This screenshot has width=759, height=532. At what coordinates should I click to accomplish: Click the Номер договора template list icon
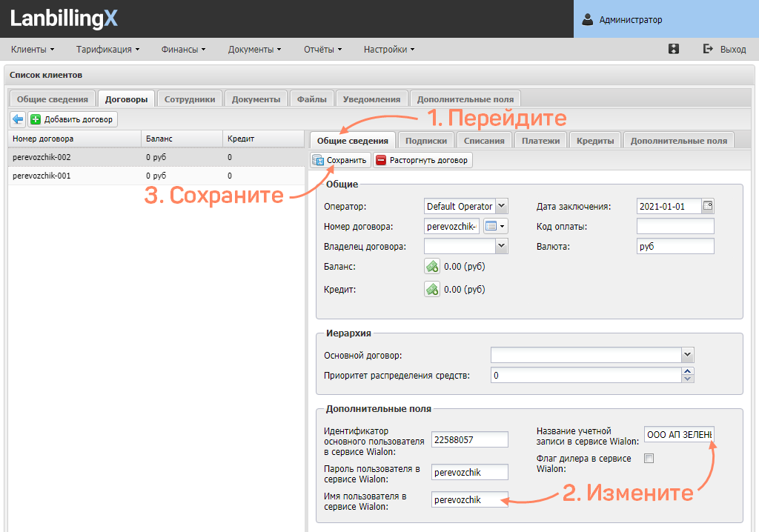[x=495, y=226]
